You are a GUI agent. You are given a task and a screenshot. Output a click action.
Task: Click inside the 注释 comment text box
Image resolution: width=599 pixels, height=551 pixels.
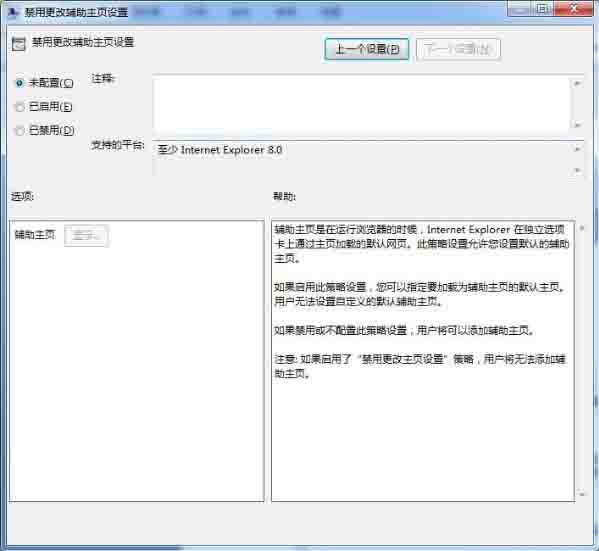(x=361, y=104)
